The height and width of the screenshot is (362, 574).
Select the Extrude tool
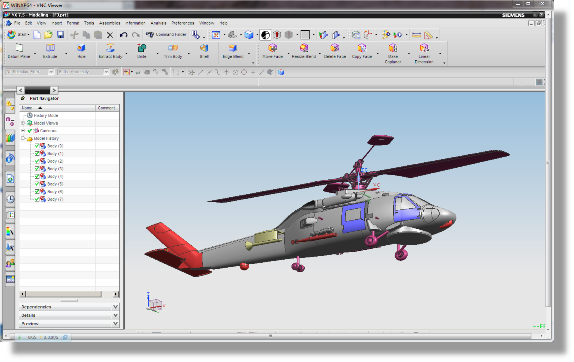[50, 51]
